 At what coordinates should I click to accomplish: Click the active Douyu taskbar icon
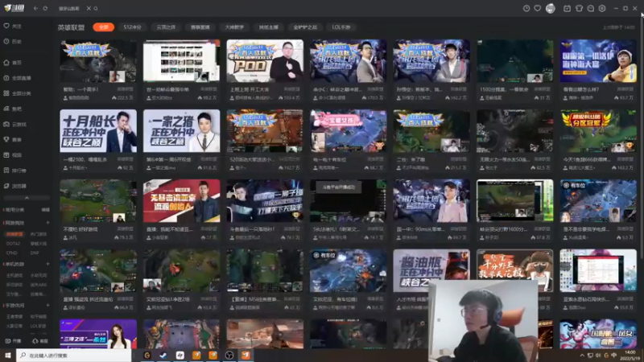(x=246, y=356)
